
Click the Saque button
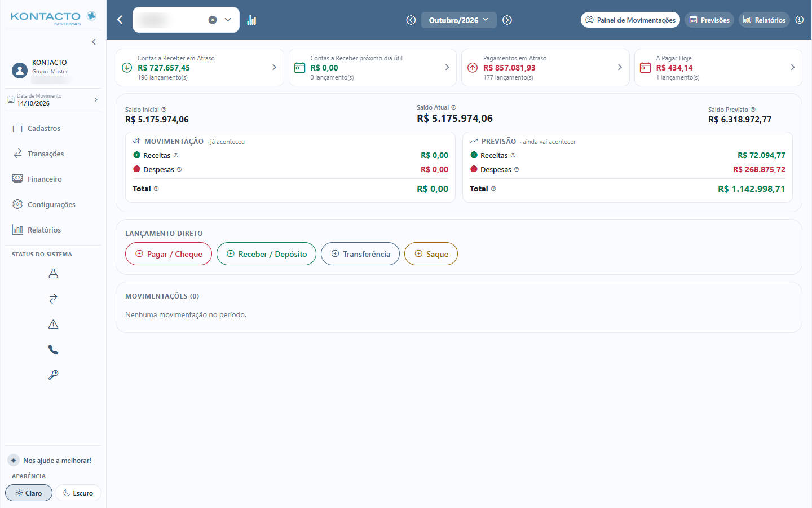[431, 254]
